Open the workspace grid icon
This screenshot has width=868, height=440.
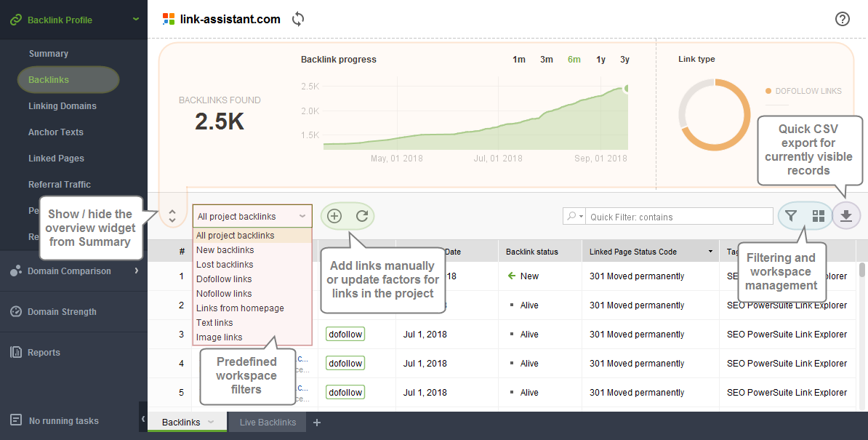[818, 216]
